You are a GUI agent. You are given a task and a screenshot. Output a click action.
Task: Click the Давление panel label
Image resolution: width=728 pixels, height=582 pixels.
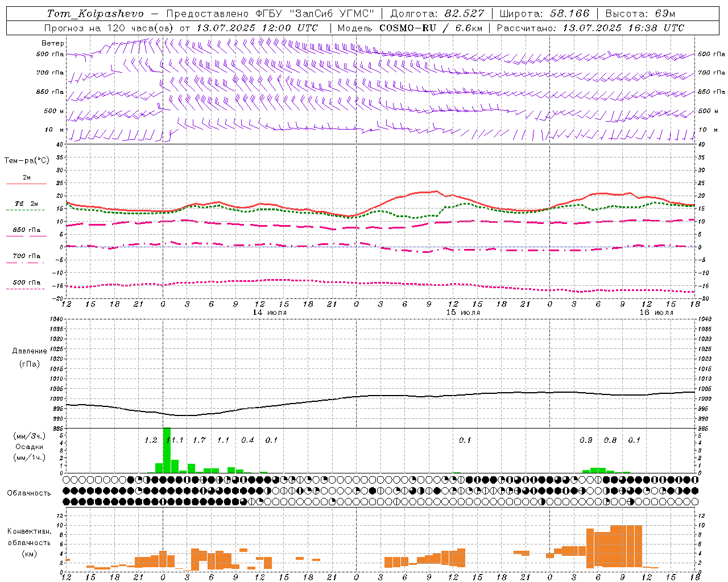[30, 351]
